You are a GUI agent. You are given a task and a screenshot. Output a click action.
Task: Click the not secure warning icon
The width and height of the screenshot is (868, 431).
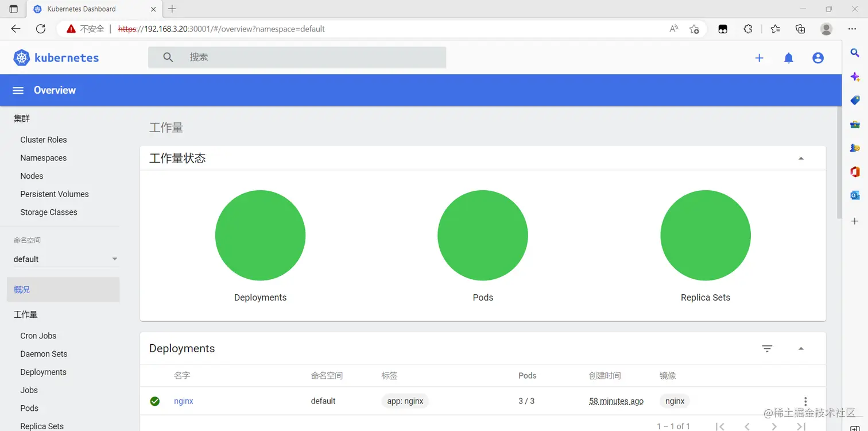point(71,29)
